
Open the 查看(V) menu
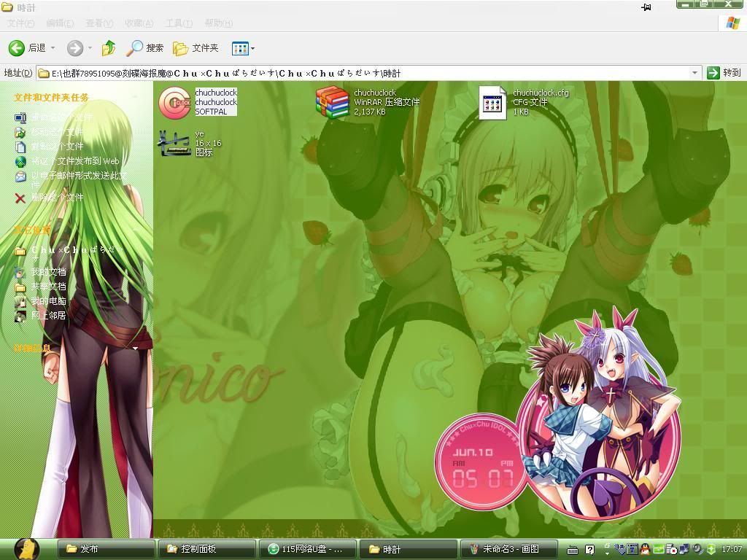[99, 23]
